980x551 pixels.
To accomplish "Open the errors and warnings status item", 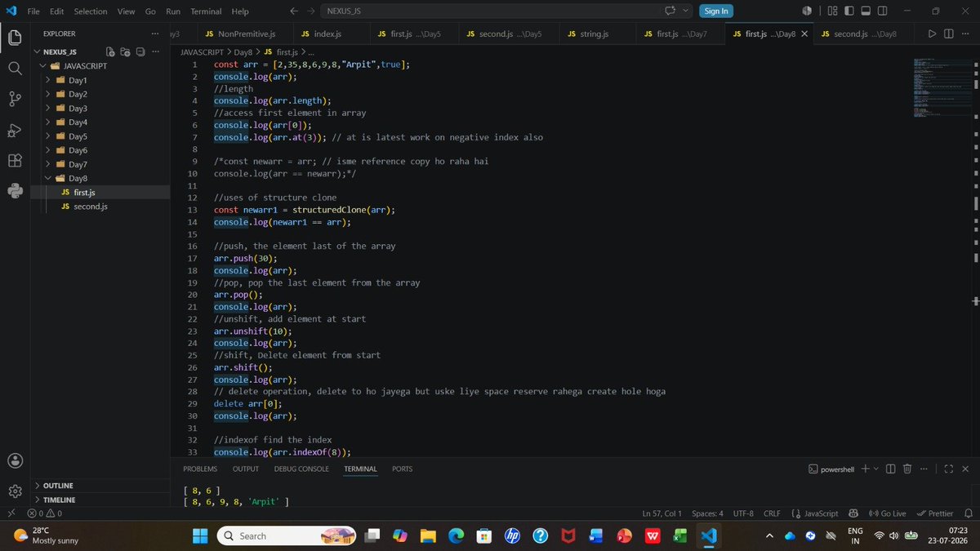I will click(44, 513).
